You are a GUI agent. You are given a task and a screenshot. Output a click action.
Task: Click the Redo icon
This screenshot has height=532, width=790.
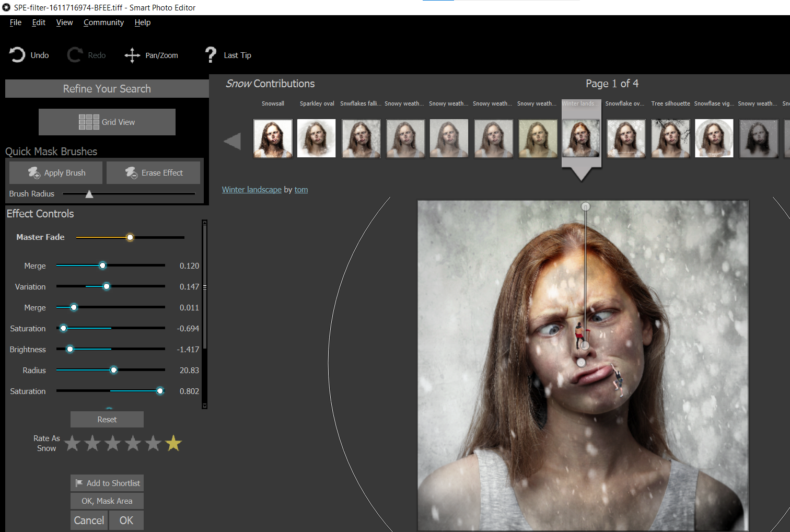click(x=73, y=54)
